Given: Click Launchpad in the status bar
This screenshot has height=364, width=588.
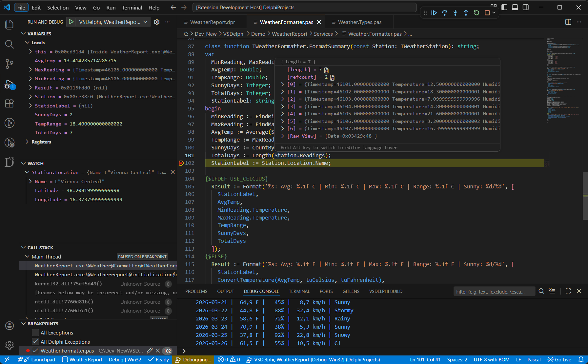Looking at the screenshot, I should (43, 359).
